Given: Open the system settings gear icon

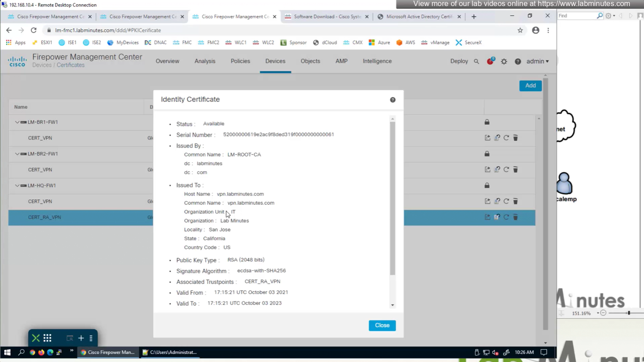Looking at the screenshot, I should (504, 61).
